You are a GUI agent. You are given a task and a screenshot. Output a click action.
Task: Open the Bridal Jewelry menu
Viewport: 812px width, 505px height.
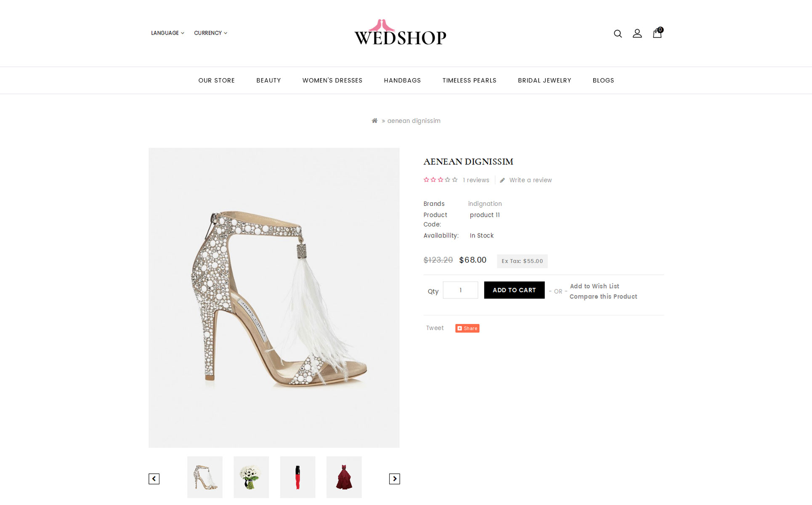click(544, 80)
